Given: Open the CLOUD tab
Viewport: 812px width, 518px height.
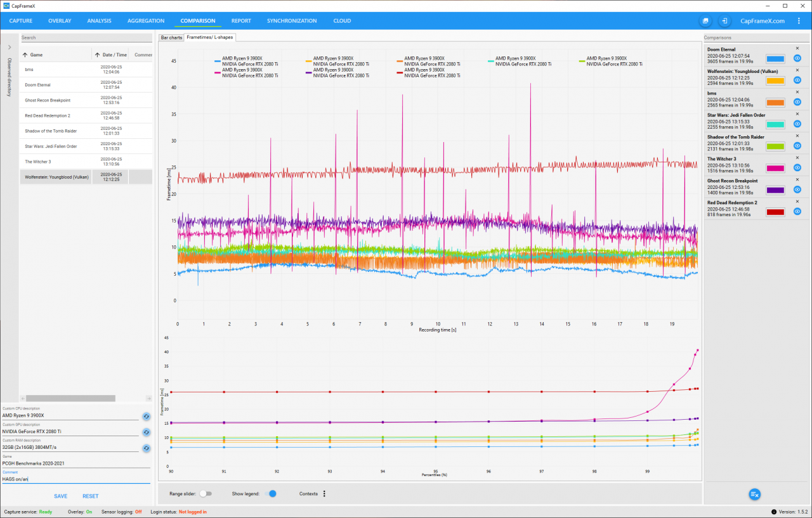Looking at the screenshot, I should tap(342, 21).
